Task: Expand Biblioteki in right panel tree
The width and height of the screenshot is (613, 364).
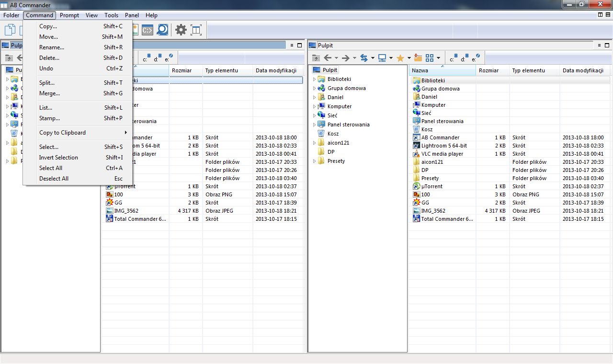Action: [x=314, y=79]
